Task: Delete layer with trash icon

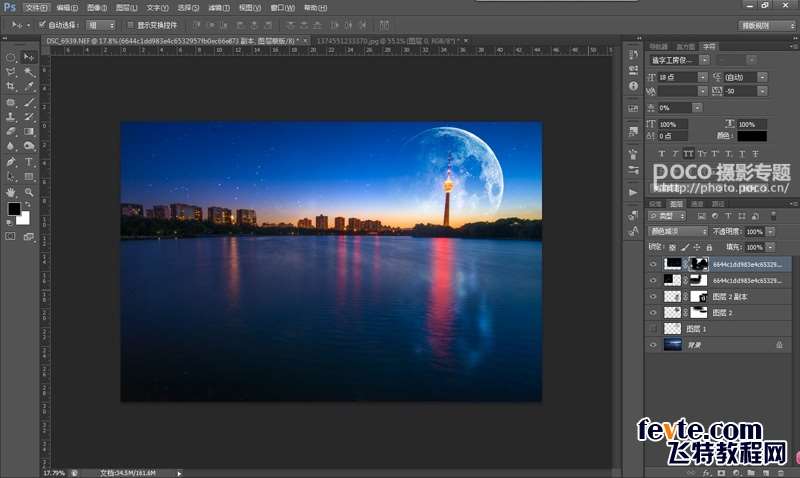Action: point(781,473)
